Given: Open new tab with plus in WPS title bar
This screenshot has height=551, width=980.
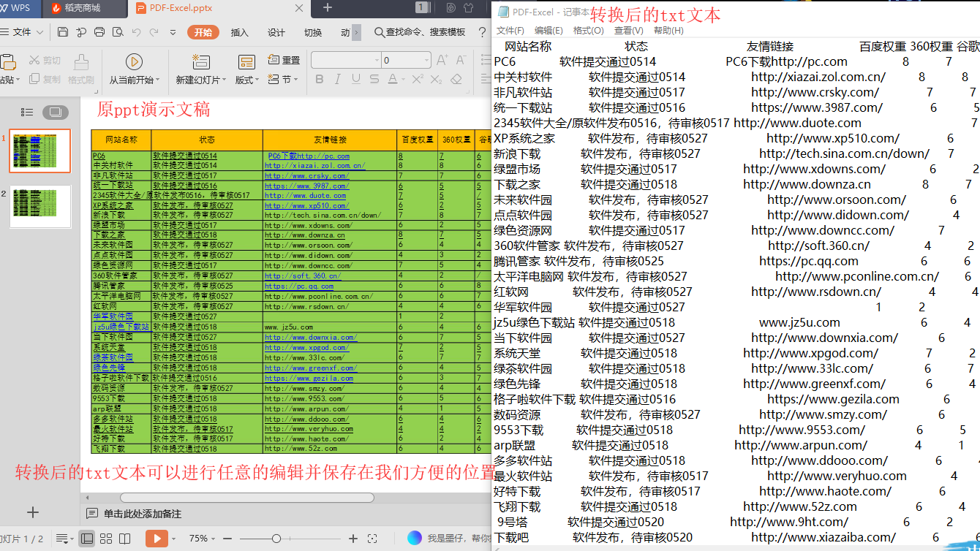Looking at the screenshot, I should click(x=328, y=7).
